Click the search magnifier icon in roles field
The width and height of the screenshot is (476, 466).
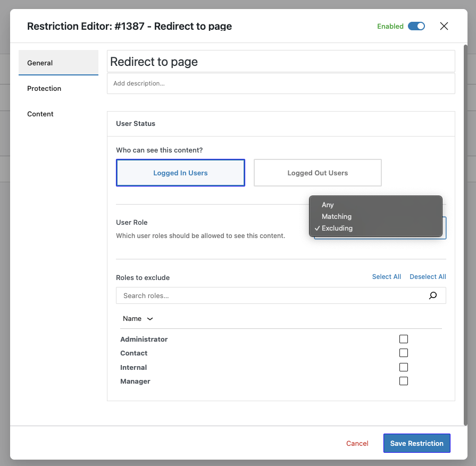pyautogui.click(x=432, y=295)
